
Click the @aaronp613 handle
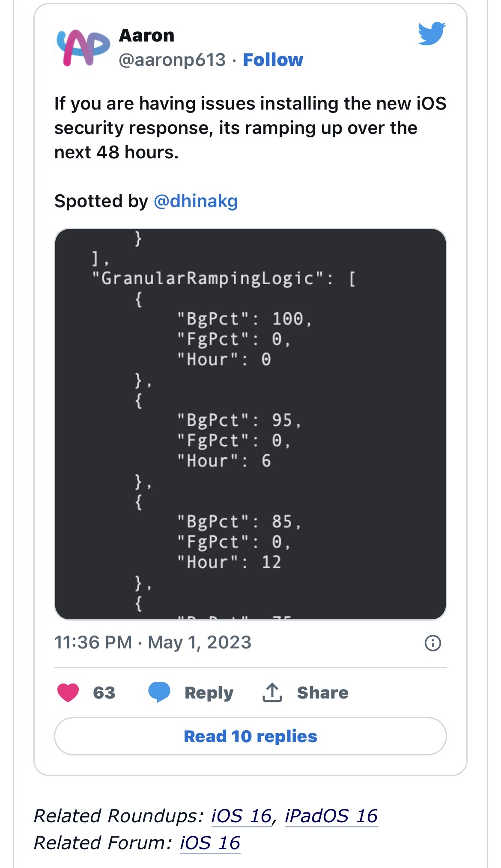172,60
